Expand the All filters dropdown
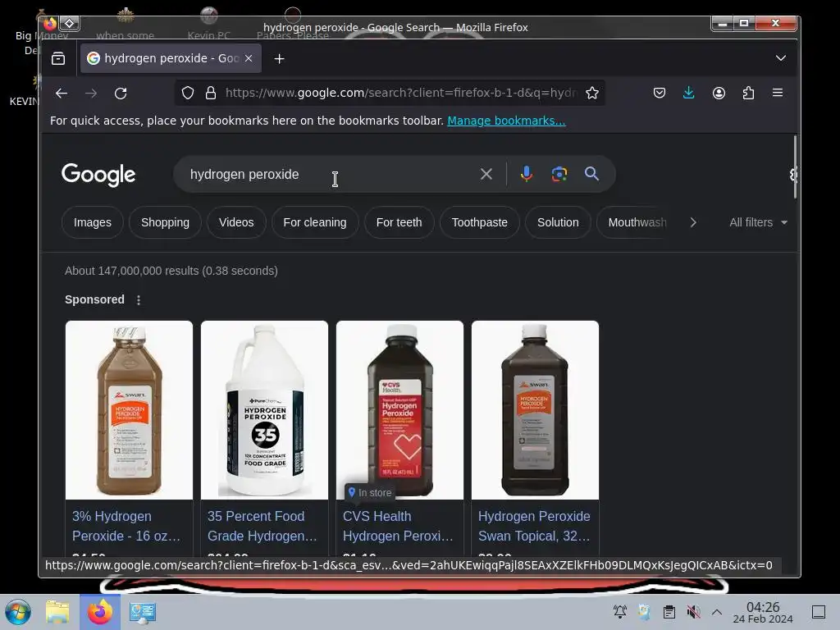840x630 pixels. 758,222
